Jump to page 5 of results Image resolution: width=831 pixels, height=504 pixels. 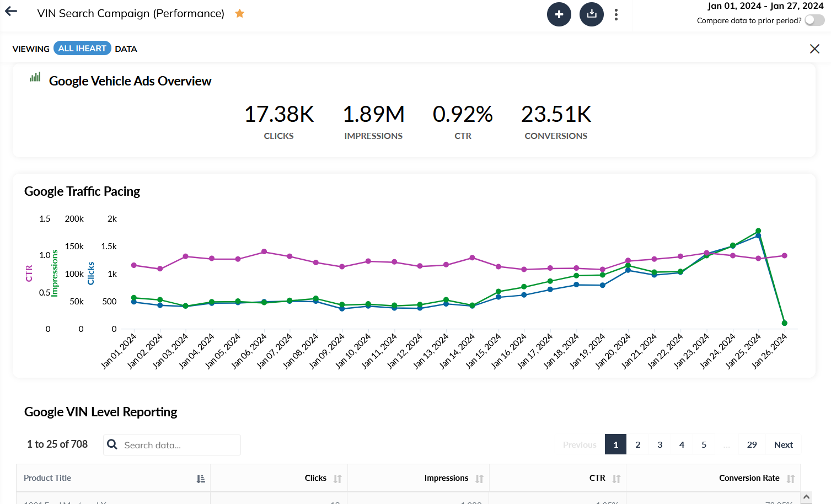coord(704,444)
